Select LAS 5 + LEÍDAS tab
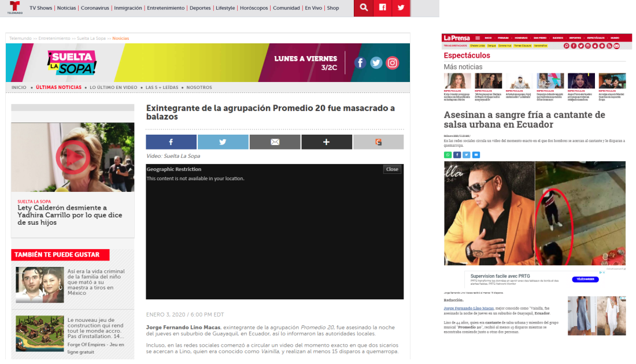 pos(162,88)
